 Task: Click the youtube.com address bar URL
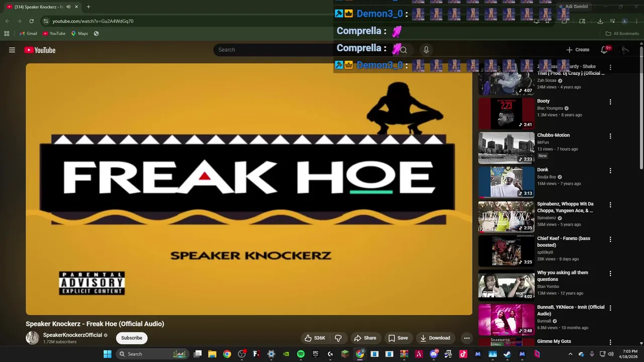click(93, 21)
